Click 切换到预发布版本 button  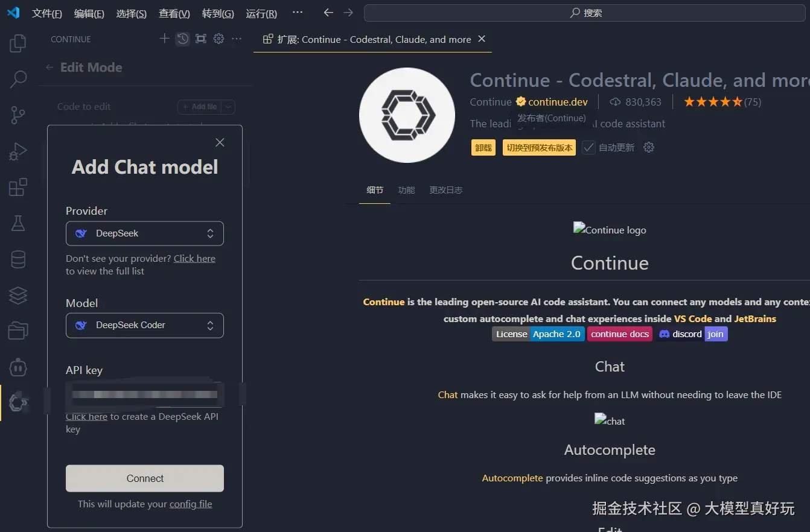[540, 148]
